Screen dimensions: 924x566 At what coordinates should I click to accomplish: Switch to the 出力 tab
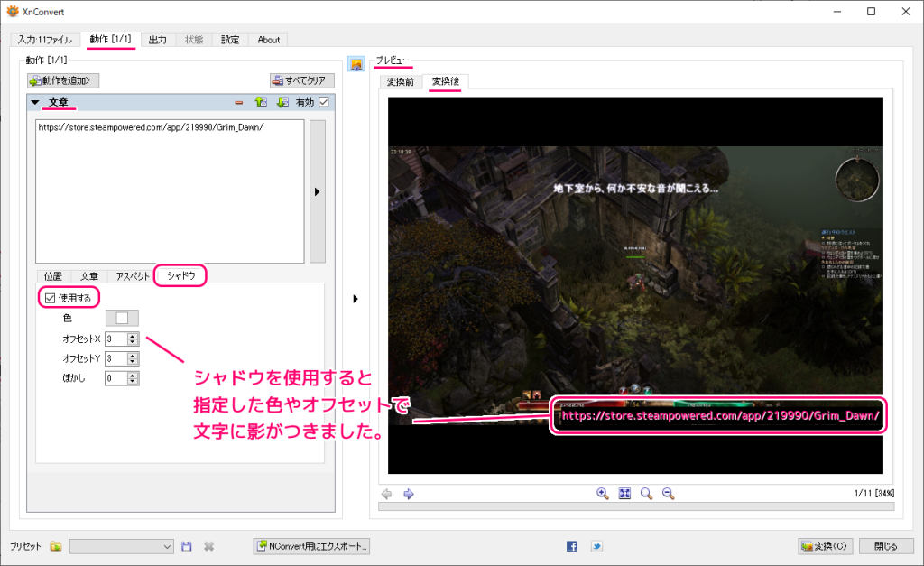(x=157, y=40)
